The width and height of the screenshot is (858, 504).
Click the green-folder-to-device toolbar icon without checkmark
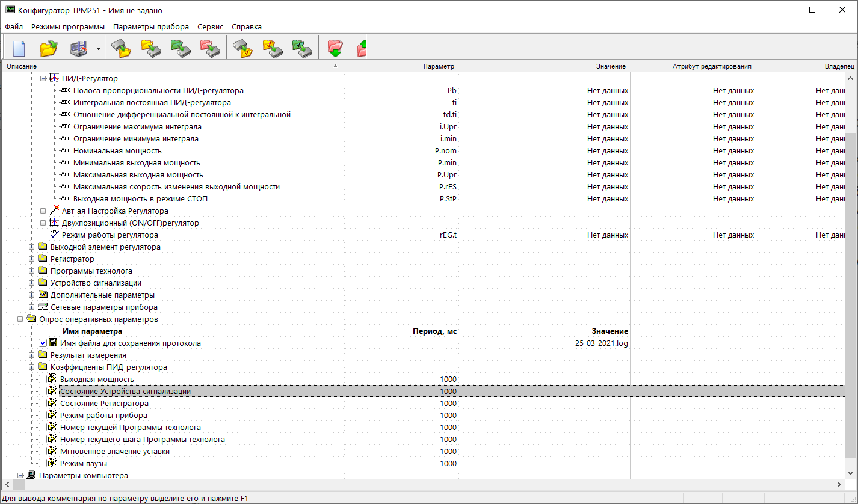point(180,48)
